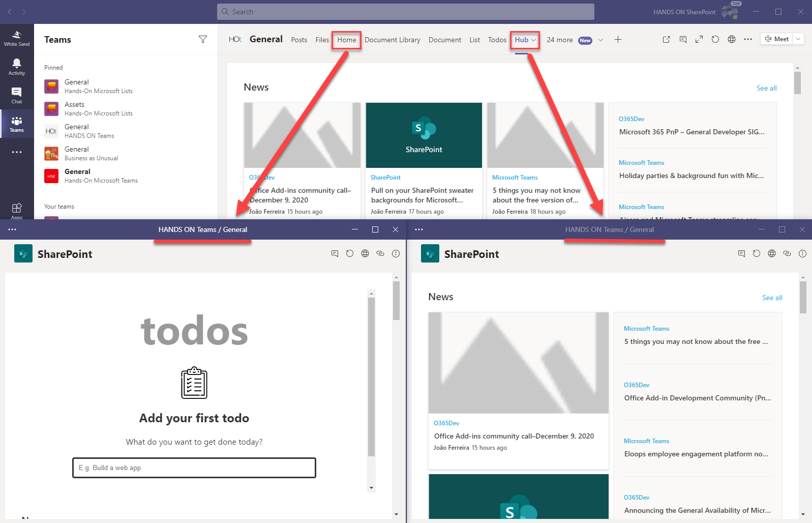
Task: Click the filter teams funnel icon
Action: point(203,39)
